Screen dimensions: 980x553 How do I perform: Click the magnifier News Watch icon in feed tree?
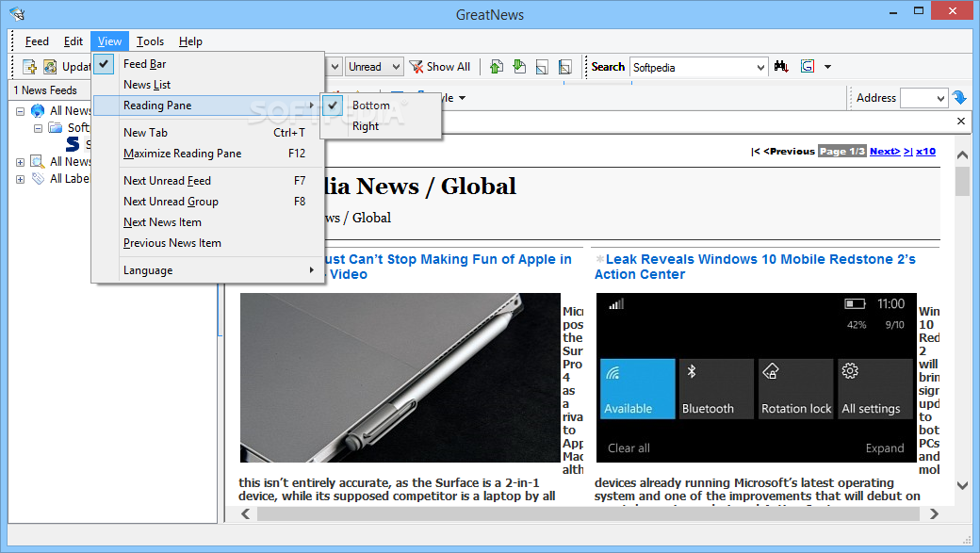click(38, 162)
